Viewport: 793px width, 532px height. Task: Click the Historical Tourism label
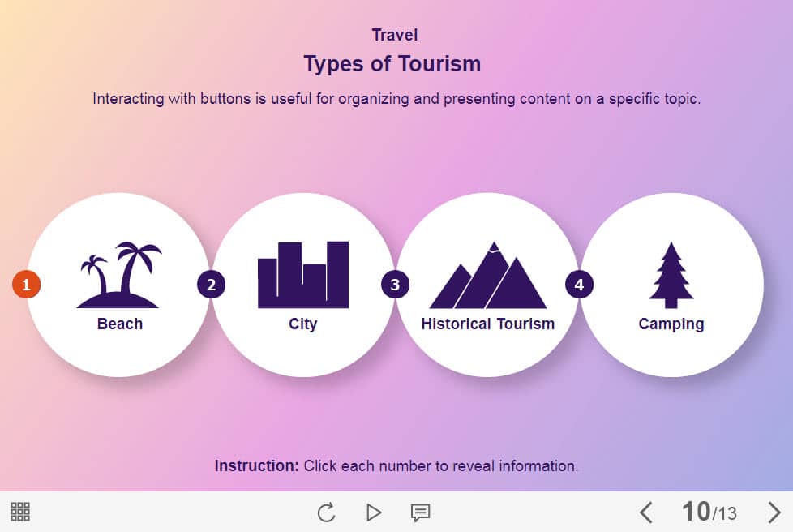(x=487, y=324)
